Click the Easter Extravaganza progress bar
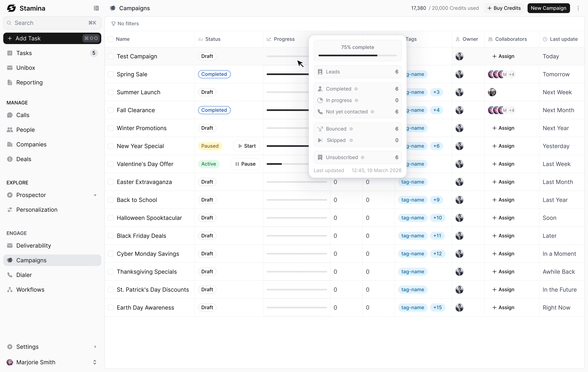588x372 pixels. click(x=296, y=182)
